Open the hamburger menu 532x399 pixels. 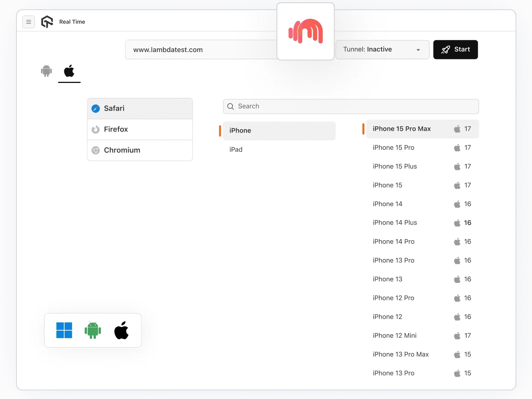pyautogui.click(x=29, y=22)
